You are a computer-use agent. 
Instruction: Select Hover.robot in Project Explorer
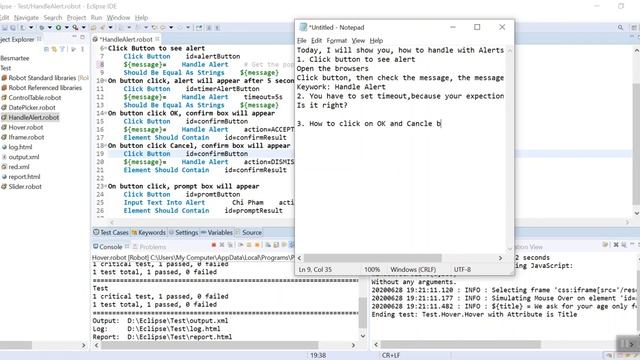click(x=22, y=127)
